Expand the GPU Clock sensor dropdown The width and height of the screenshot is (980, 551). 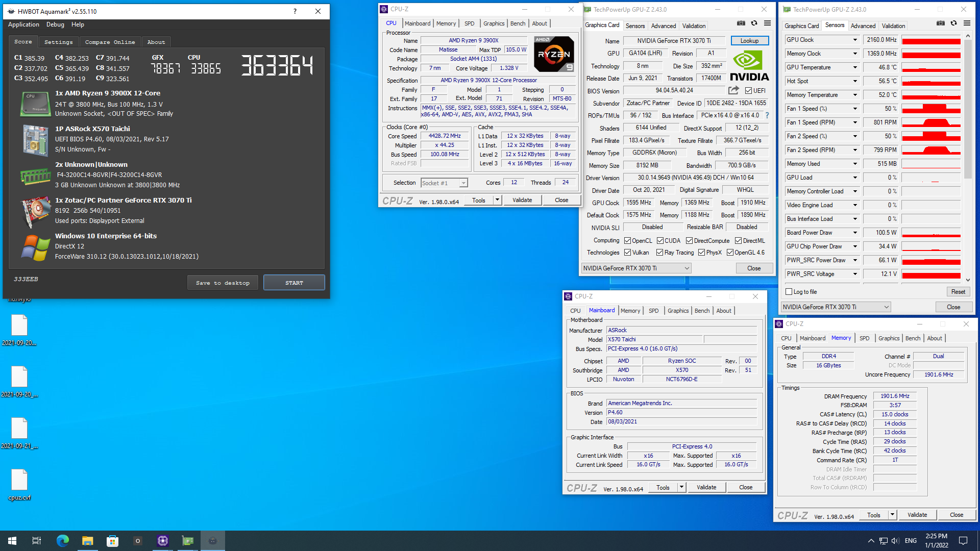coord(855,40)
